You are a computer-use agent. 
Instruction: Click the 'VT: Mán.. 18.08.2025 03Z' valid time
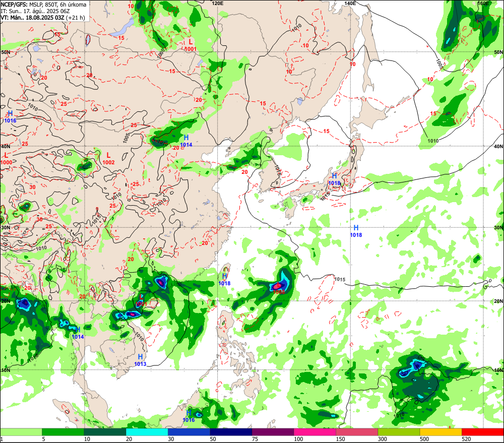[32, 17]
